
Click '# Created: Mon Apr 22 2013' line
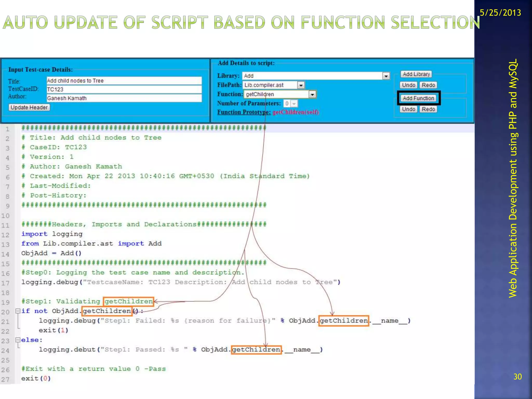point(166,176)
